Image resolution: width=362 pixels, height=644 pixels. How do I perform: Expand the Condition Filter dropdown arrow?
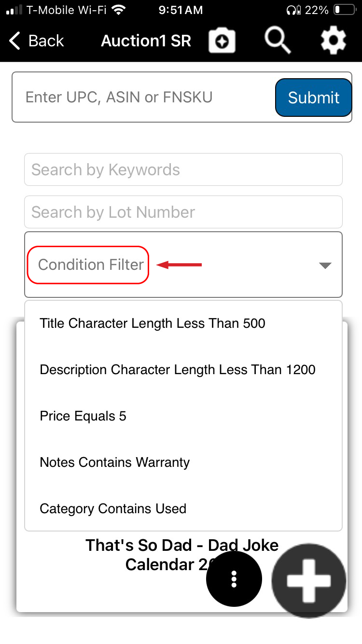pyautogui.click(x=325, y=265)
